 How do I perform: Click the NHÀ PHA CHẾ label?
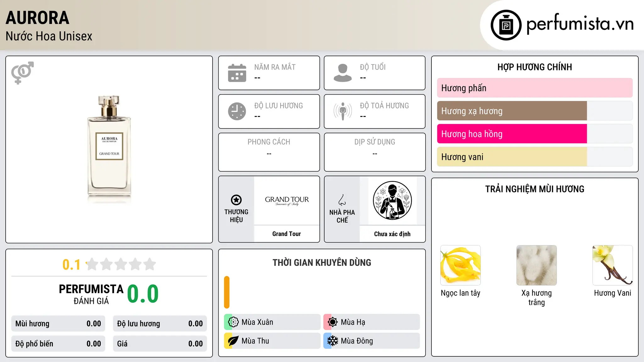(x=342, y=216)
